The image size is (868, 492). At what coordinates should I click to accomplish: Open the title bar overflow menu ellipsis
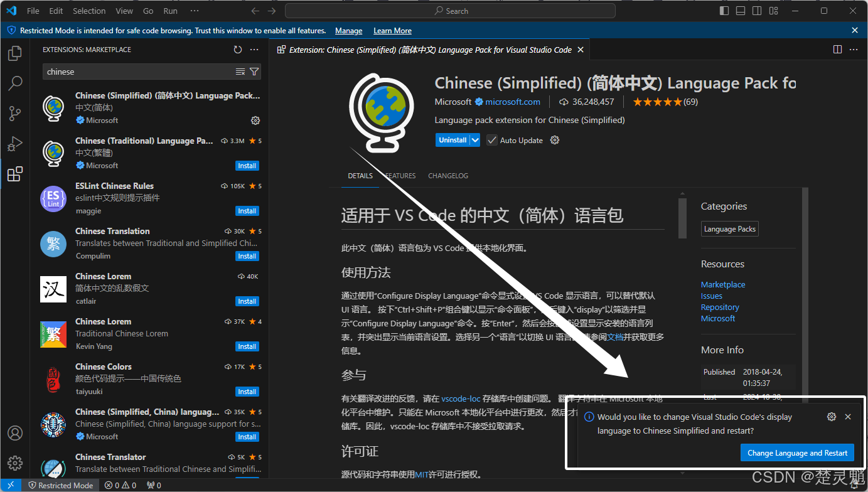(195, 11)
